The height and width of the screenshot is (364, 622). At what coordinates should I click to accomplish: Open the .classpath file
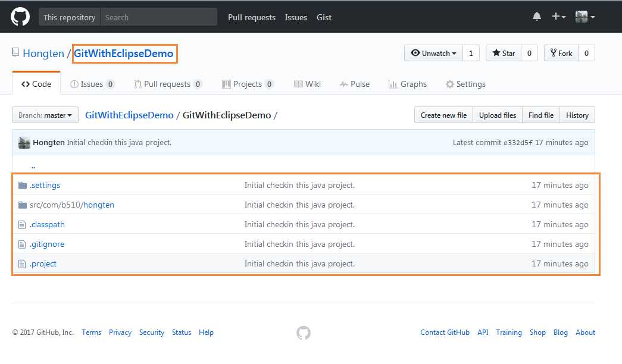[x=47, y=224]
